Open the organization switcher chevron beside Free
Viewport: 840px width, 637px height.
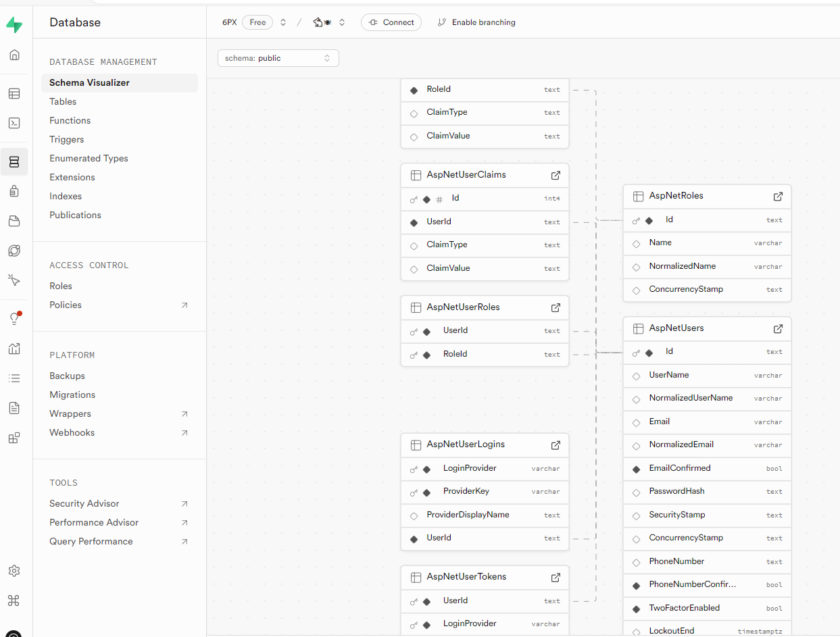coord(282,22)
